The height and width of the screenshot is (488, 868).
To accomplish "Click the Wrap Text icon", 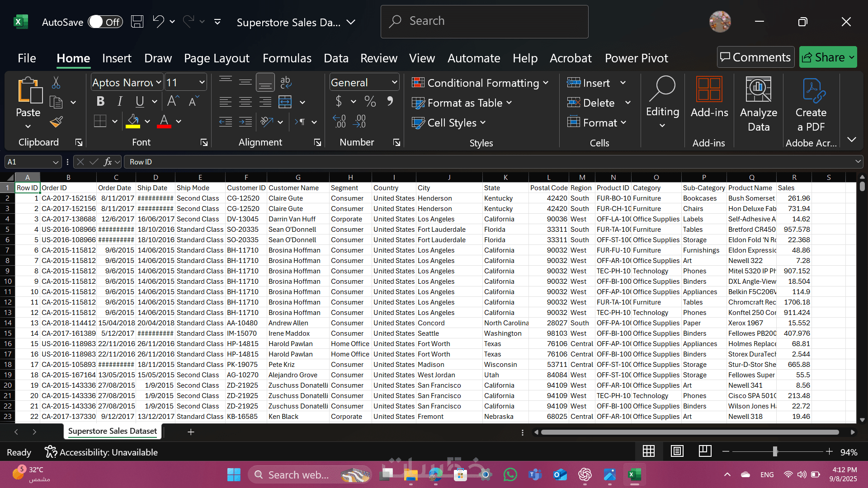I will (x=285, y=83).
